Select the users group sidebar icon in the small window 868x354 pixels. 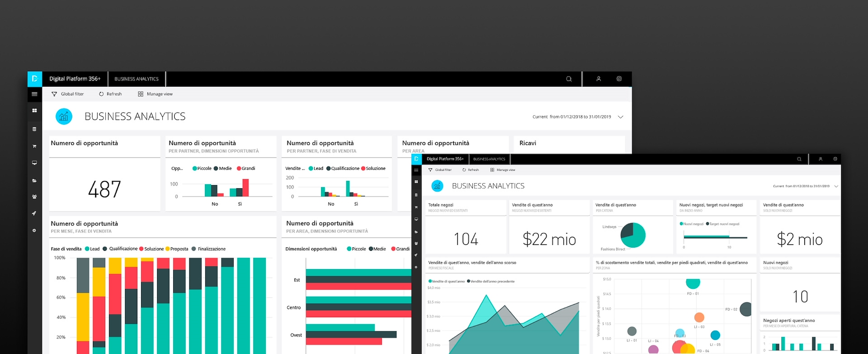pos(416,243)
